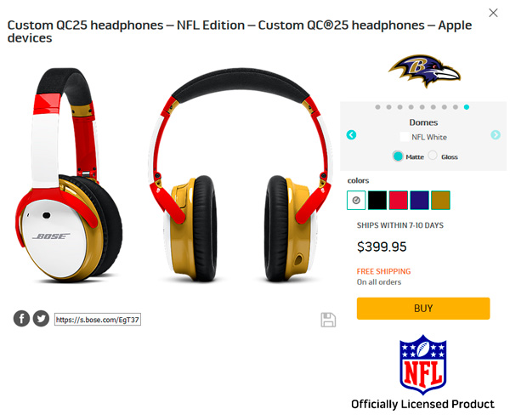Viewport: 510px width, 420px height.
Task: Choose the red color swatch
Action: pos(399,200)
